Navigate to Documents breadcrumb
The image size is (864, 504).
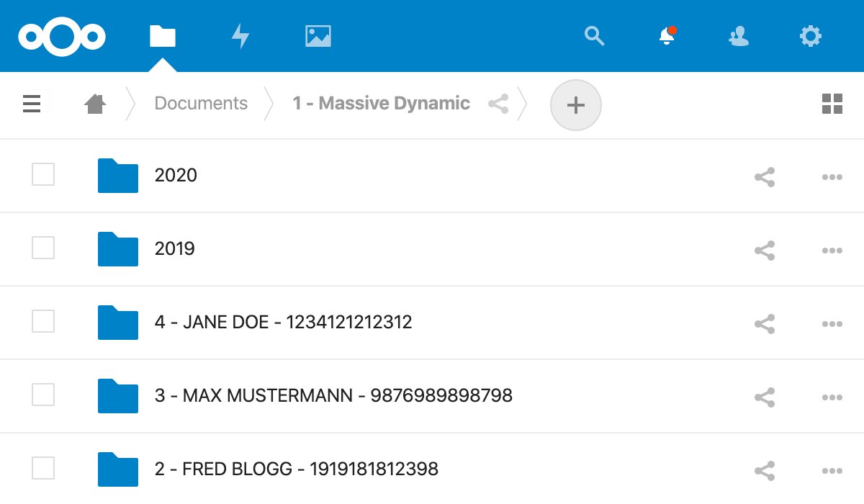point(201,104)
